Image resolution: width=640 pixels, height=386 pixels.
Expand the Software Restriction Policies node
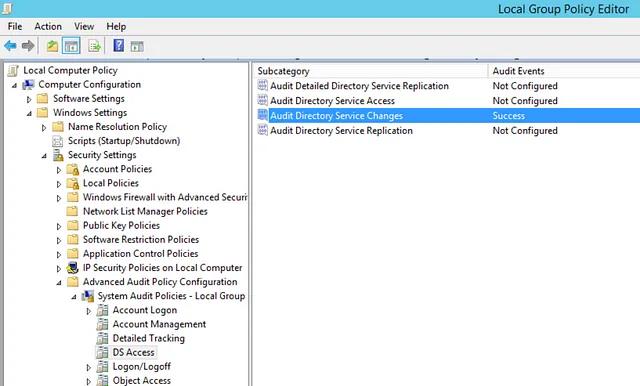point(59,240)
